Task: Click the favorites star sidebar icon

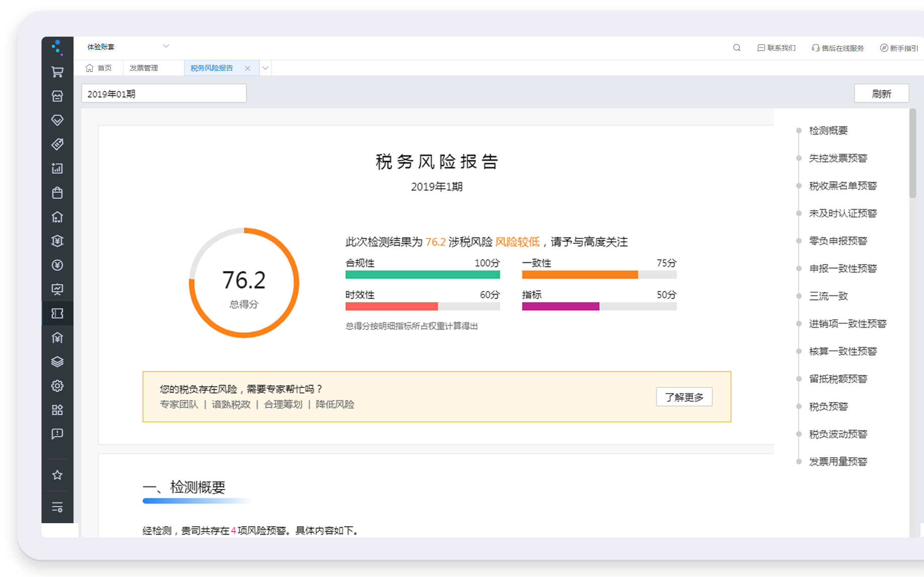Action: tap(57, 475)
